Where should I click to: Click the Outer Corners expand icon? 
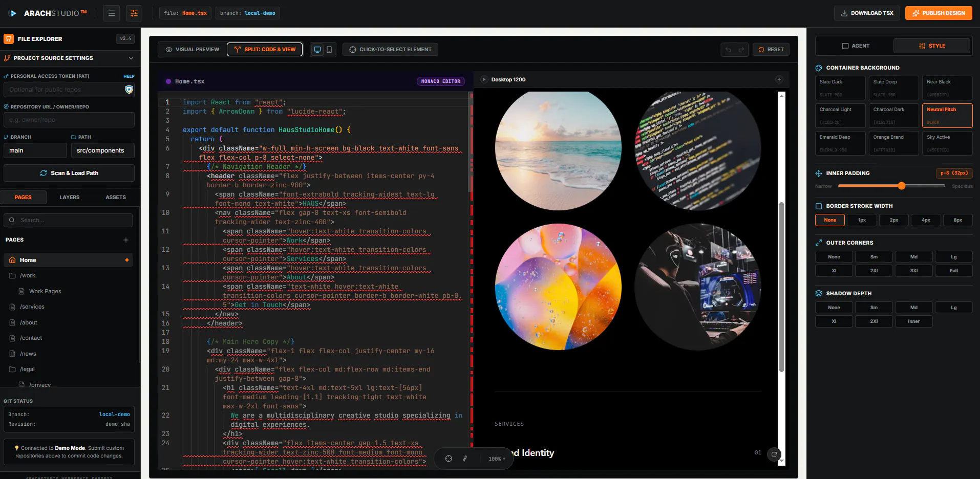819,243
